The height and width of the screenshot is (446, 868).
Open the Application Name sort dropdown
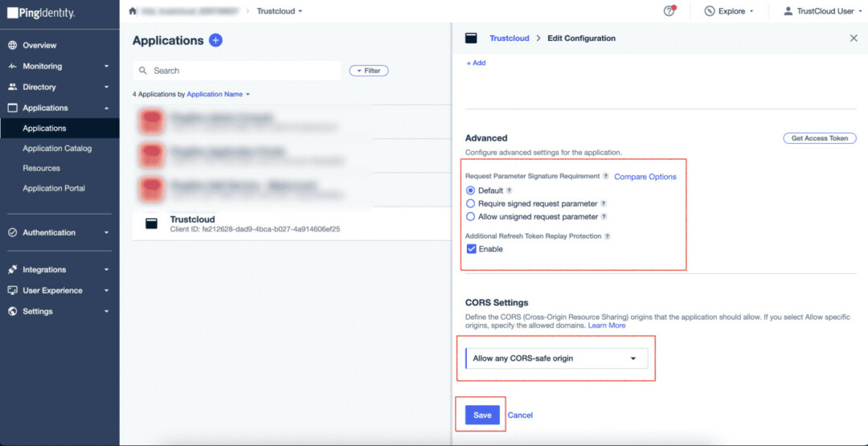[x=219, y=95]
